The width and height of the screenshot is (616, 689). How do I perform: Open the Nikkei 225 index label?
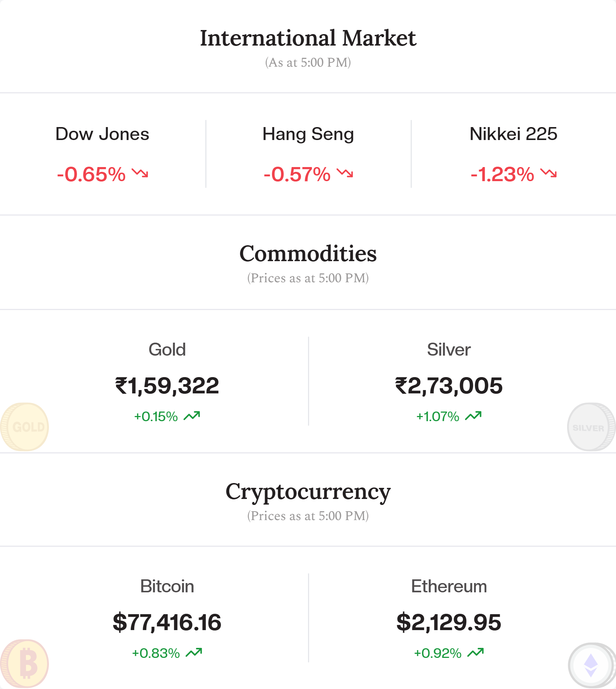coord(513,134)
